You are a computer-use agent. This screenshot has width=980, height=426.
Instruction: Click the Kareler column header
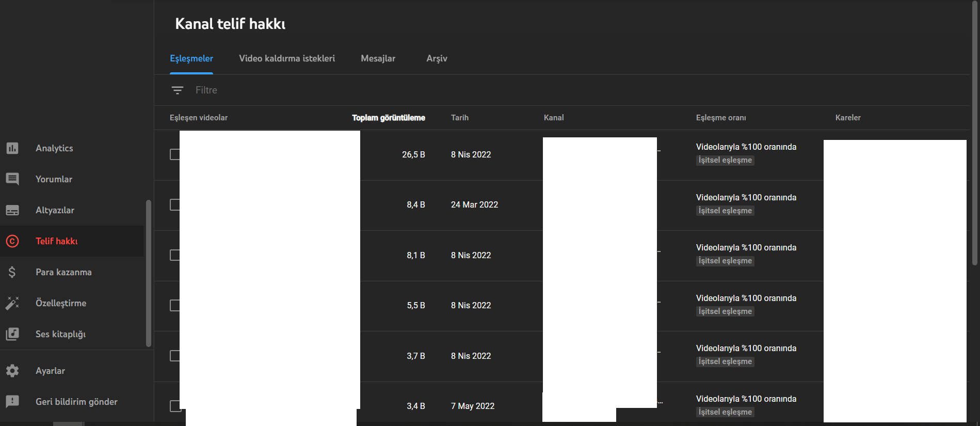pos(848,118)
